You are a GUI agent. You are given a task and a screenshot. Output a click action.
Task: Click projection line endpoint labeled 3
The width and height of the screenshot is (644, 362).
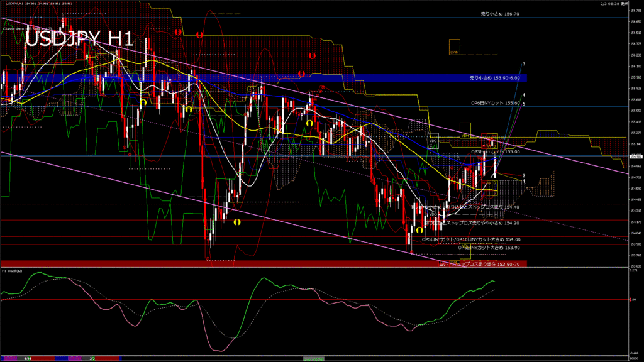pos(525,64)
